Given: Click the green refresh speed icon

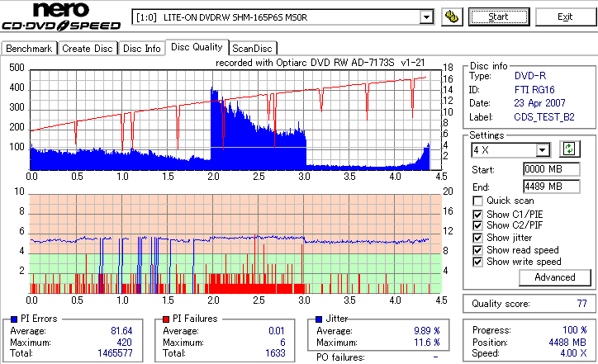Looking at the screenshot, I should coord(569,149).
